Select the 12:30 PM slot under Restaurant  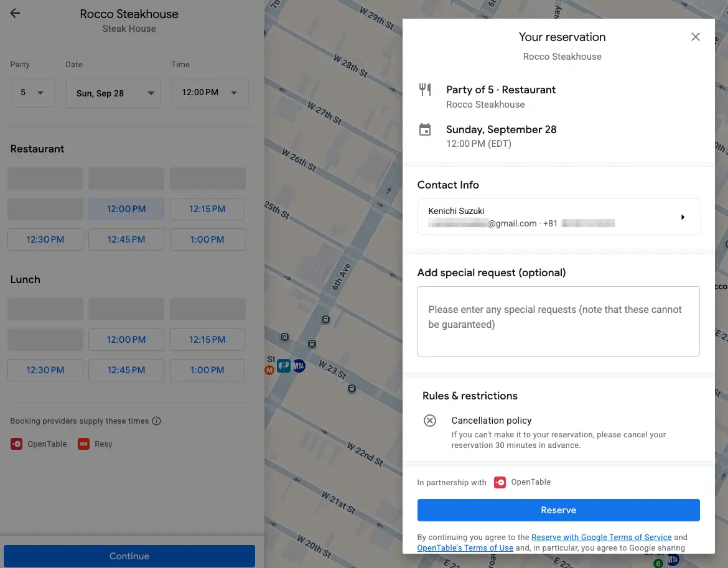pos(45,240)
